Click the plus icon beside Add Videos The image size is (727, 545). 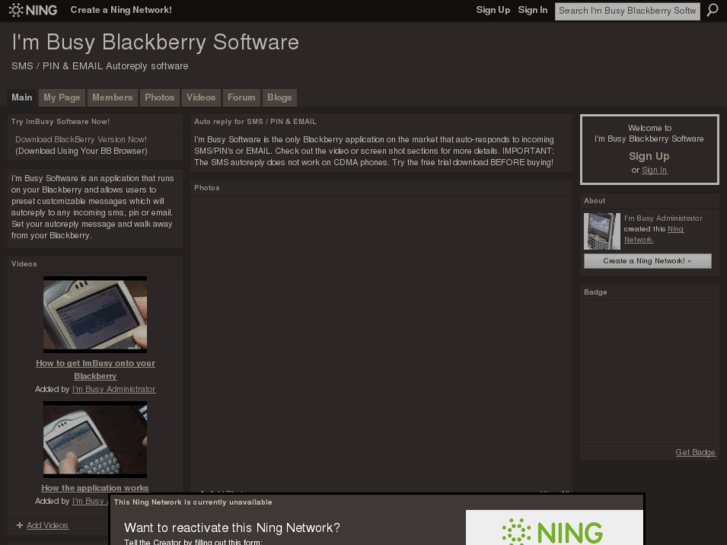click(x=19, y=525)
